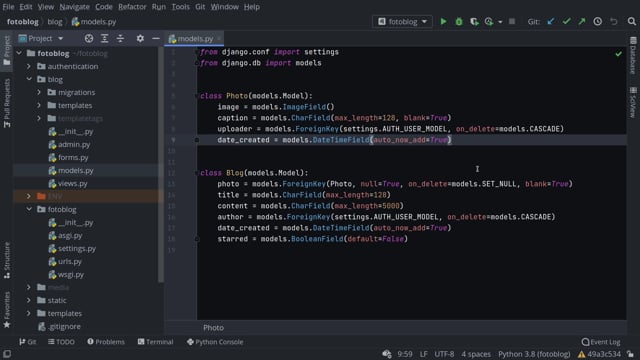Click the Python 3.8 (fotoblog) interpreter selector
The width and height of the screenshot is (640, 360).
534,354
